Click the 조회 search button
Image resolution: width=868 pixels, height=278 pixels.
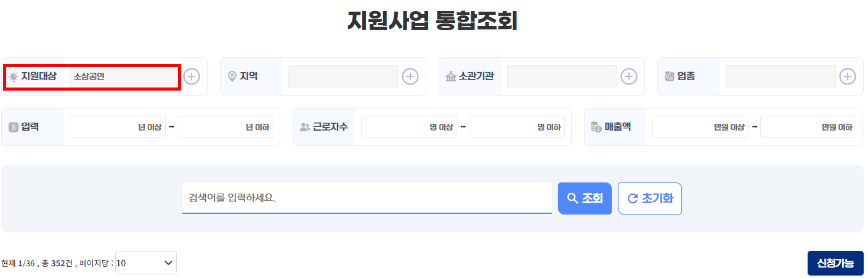(585, 198)
